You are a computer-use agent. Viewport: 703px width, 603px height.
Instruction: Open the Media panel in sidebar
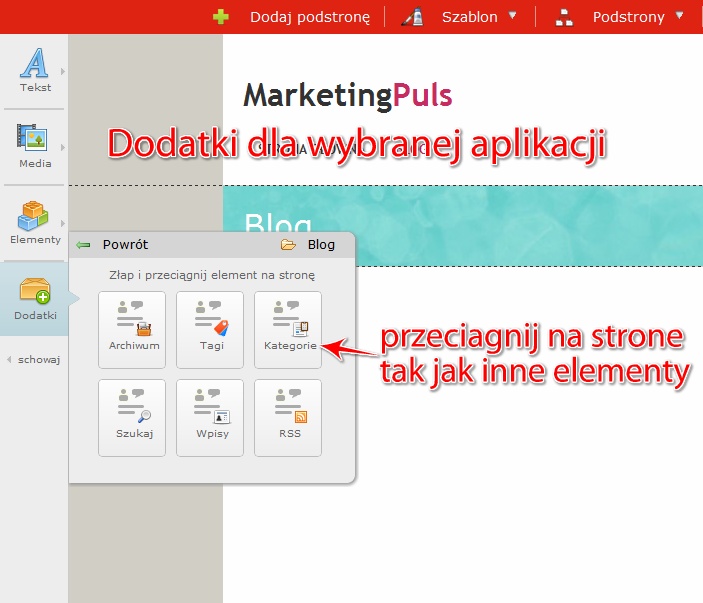point(34,143)
